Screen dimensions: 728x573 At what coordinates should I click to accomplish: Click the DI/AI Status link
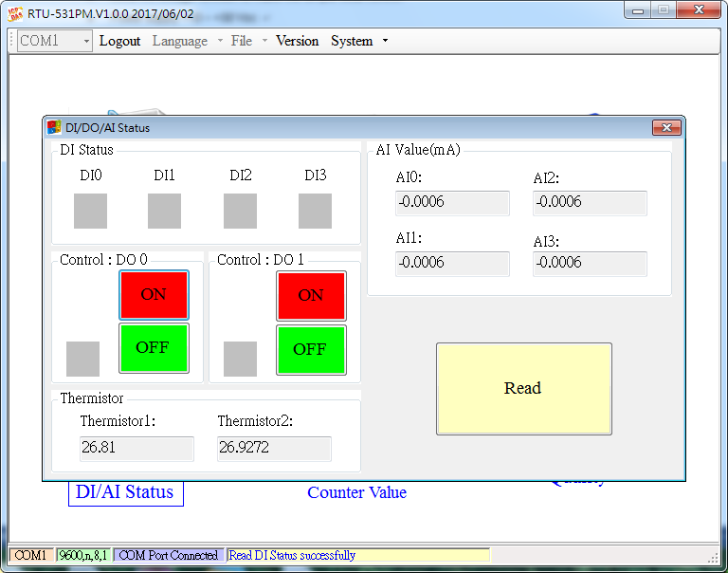click(125, 492)
